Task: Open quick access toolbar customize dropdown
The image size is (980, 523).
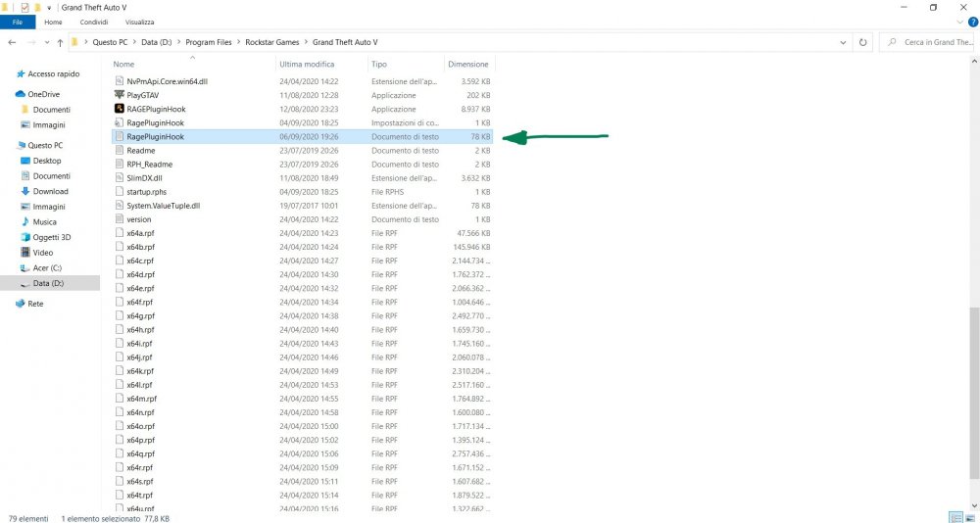Action: click(x=49, y=8)
